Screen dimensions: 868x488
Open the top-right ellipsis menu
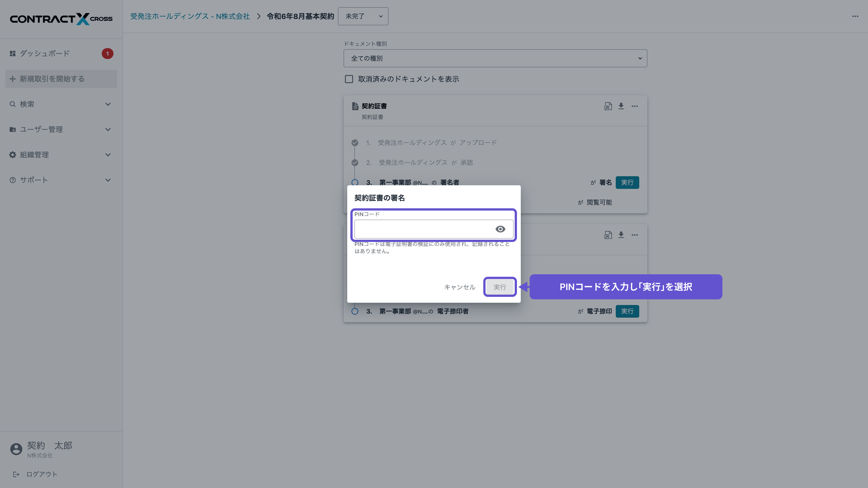855,16
